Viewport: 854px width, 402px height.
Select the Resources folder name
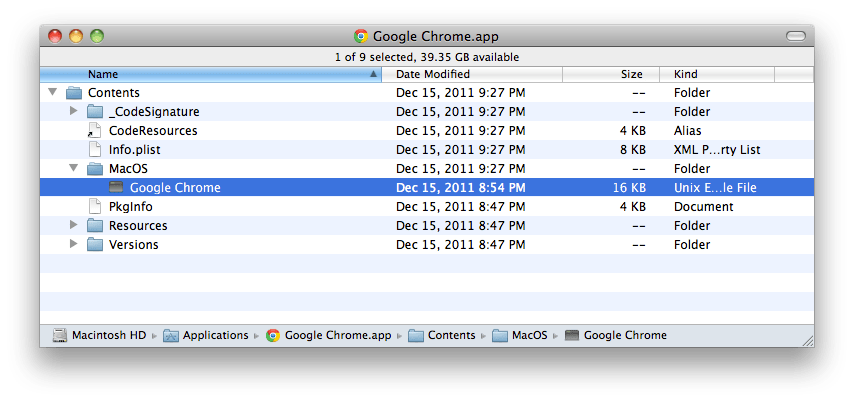pyautogui.click(x=138, y=226)
